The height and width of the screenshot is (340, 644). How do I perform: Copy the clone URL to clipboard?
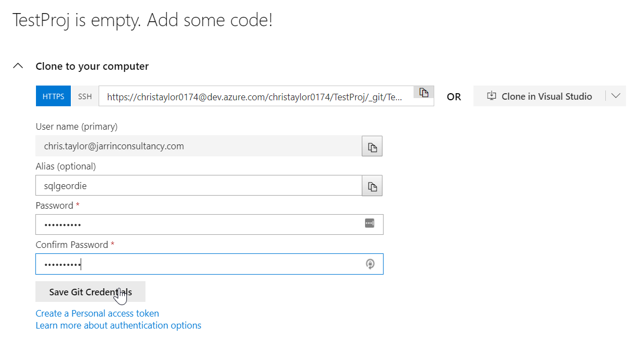(424, 93)
